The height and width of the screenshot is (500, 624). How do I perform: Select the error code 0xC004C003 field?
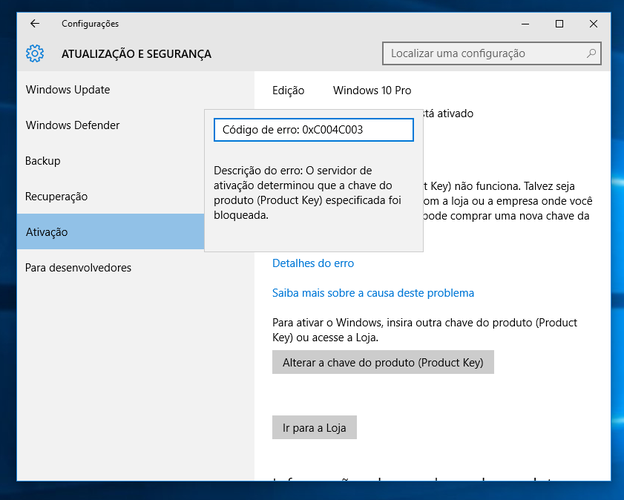(x=314, y=130)
